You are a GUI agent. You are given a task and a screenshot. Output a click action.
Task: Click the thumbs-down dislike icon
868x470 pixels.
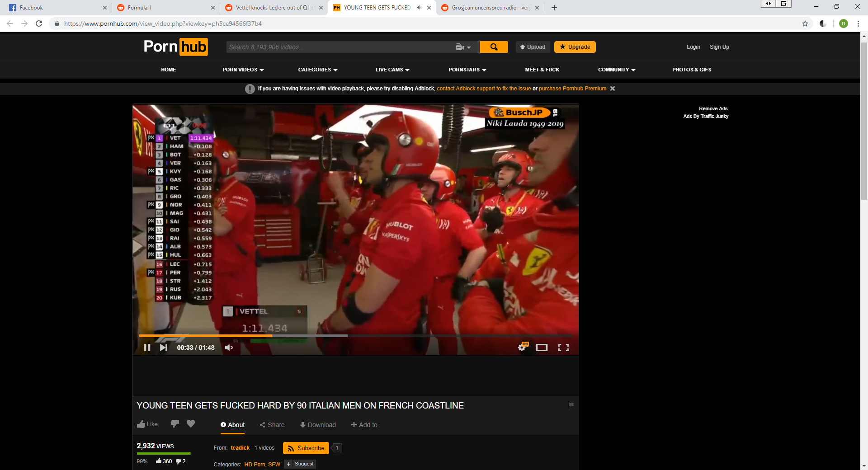pos(175,424)
